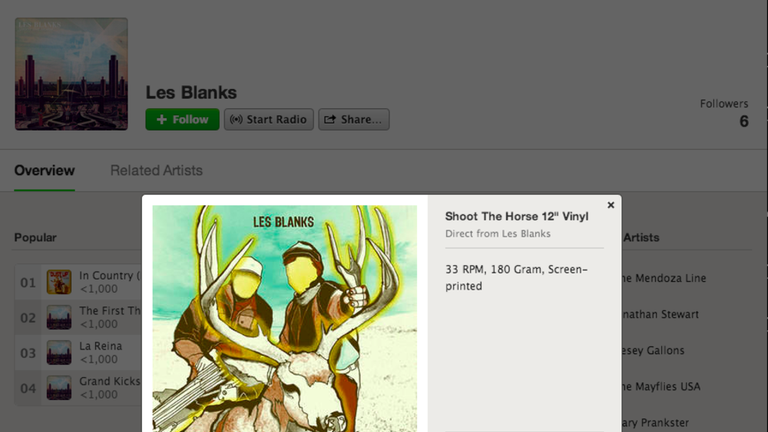Close the Shoot The Horse vinyl popup
This screenshot has height=432, width=768.
610,205
